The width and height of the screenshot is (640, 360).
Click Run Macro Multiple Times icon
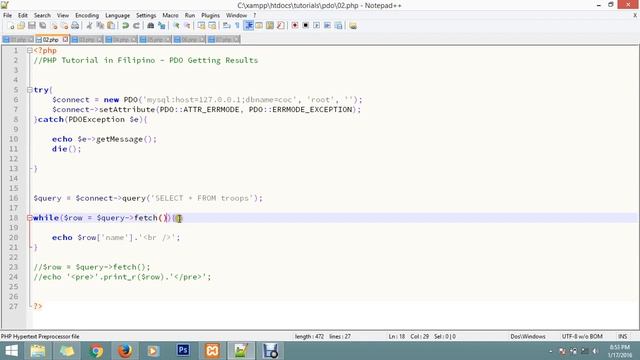click(x=327, y=26)
